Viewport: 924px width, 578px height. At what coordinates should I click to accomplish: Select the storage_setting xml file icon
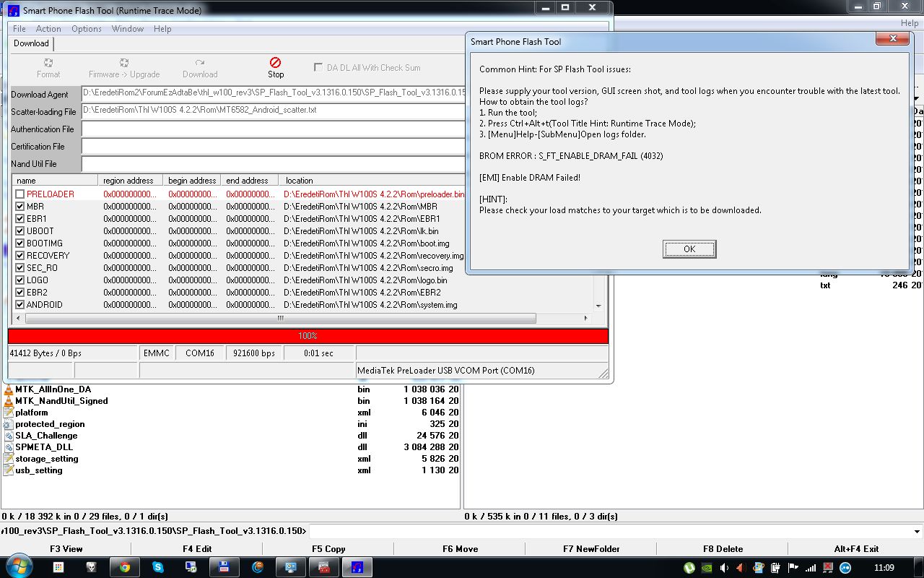click(x=9, y=459)
